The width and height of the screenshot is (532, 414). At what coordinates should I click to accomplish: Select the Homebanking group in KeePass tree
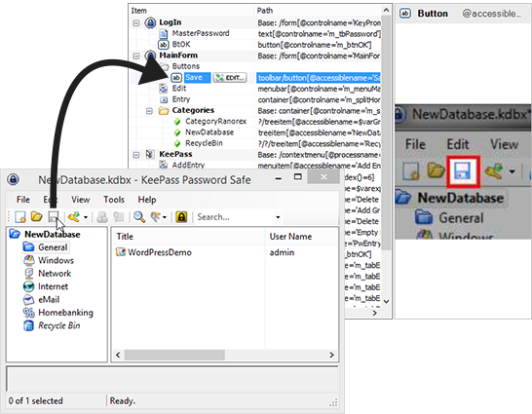coord(65,313)
